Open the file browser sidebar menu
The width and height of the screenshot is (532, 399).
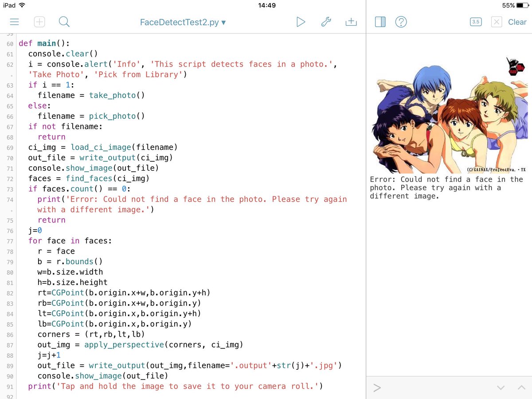pyautogui.click(x=15, y=21)
